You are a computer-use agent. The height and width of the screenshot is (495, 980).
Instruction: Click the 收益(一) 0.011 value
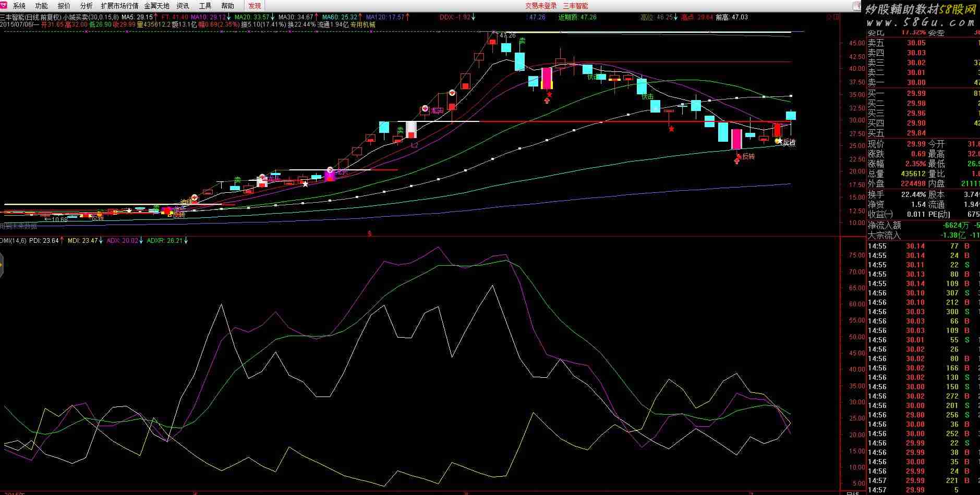[x=915, y=214]
